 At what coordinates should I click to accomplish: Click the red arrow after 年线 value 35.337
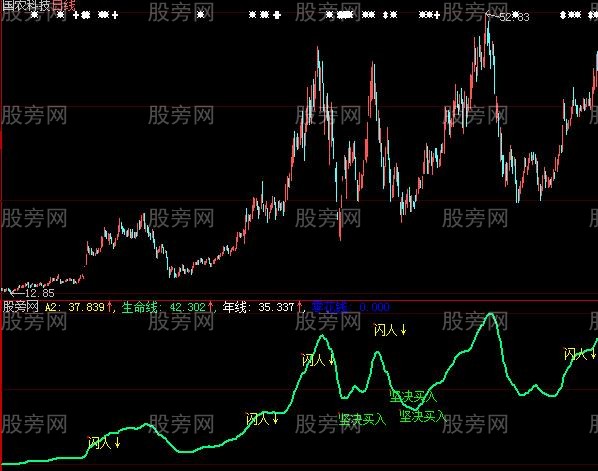pyautogui.click(x=299, y=307)
